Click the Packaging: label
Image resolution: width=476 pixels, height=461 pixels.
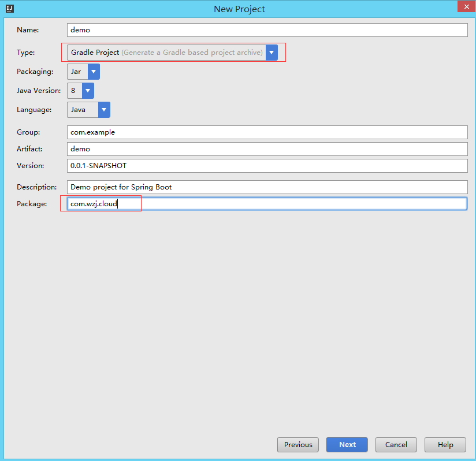point(35,72)
